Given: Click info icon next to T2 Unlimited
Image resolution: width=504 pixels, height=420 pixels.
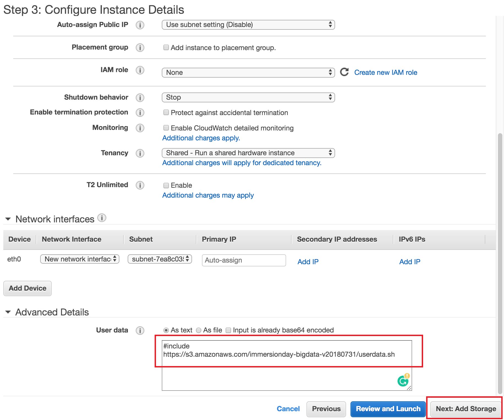Looking at the screenshot, I should pos(140,185).
